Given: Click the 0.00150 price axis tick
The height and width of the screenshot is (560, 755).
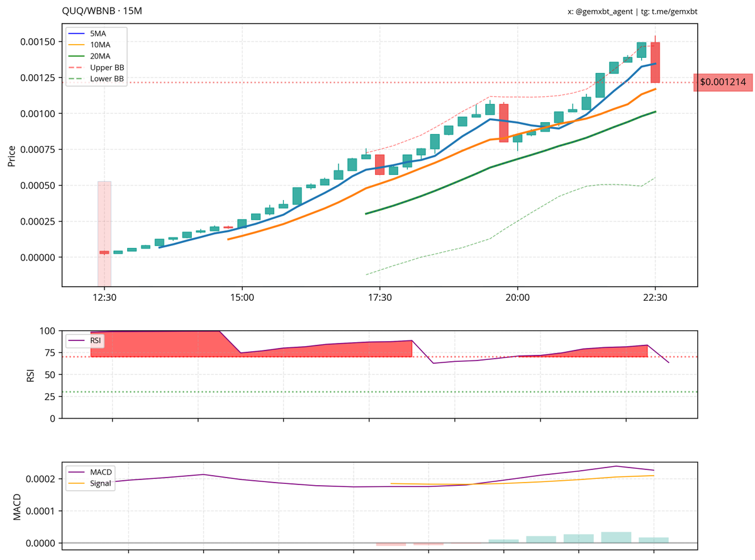Looking at the screenshot, I should click(39, 42).
